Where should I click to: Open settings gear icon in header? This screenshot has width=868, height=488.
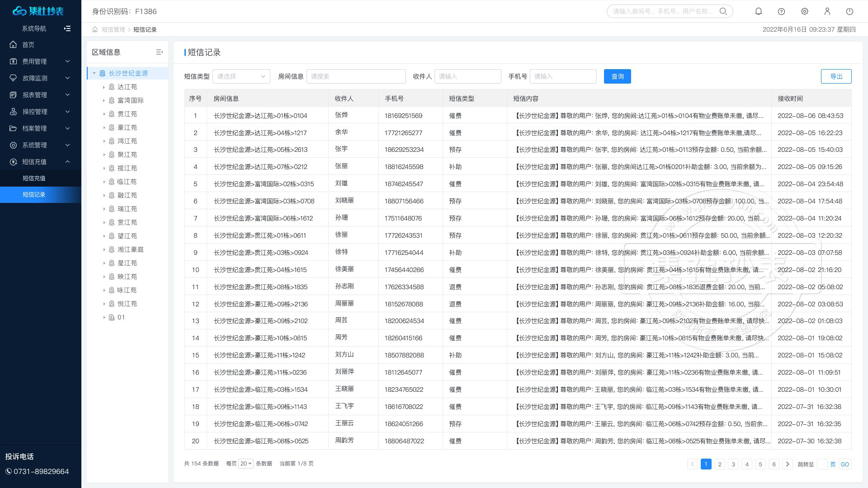[804, 11]
